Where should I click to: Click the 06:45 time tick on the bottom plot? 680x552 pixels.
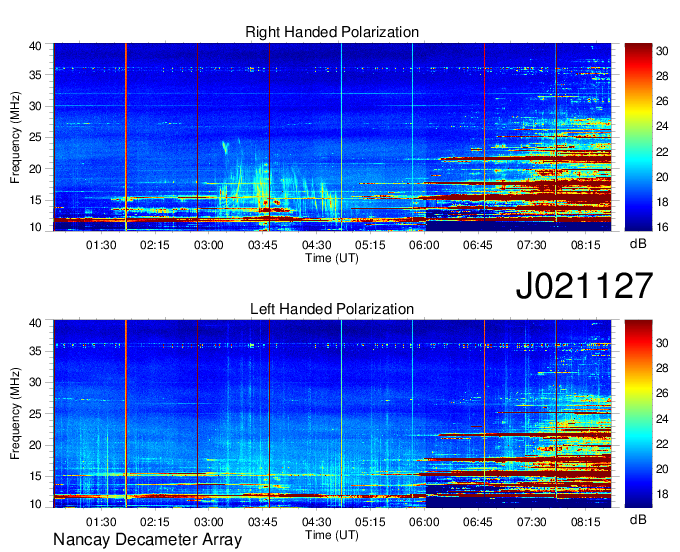click(x=478, y=522)
